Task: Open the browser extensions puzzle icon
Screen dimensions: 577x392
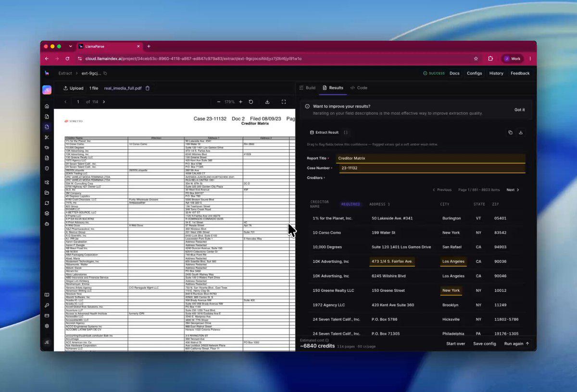Action: 490,59
